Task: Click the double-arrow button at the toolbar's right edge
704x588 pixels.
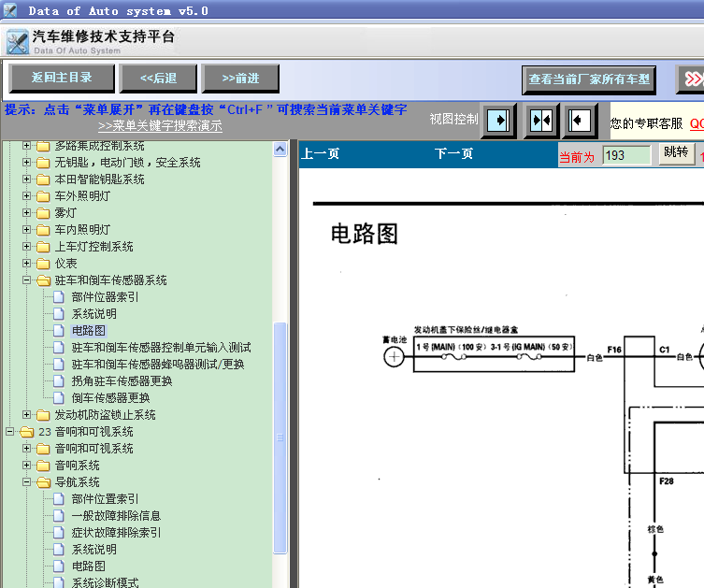Action: 691,79
